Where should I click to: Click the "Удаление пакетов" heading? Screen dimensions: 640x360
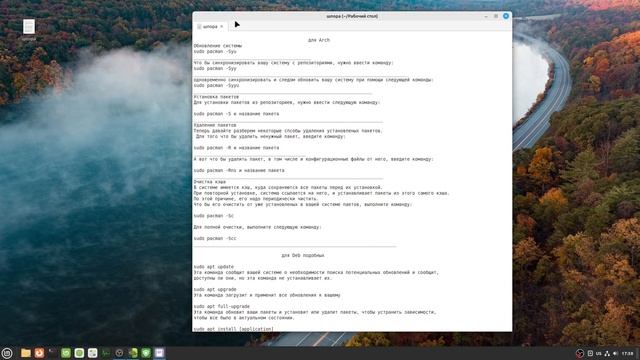(x=215, y=125)
